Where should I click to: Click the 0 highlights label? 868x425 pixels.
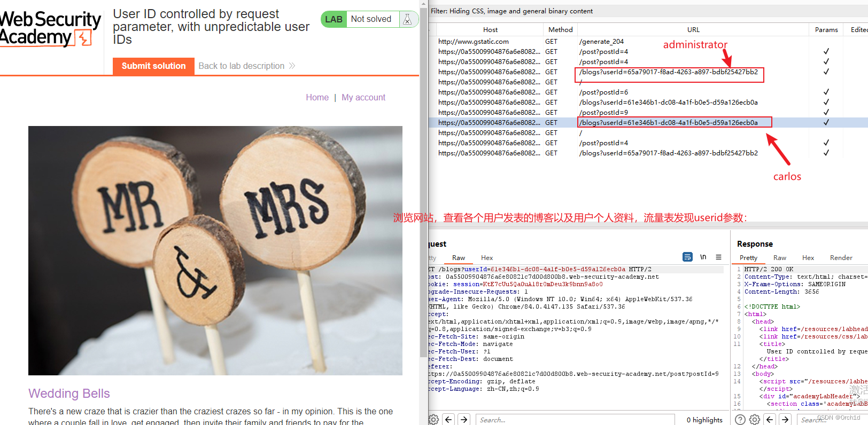click(x=704, y=420)
